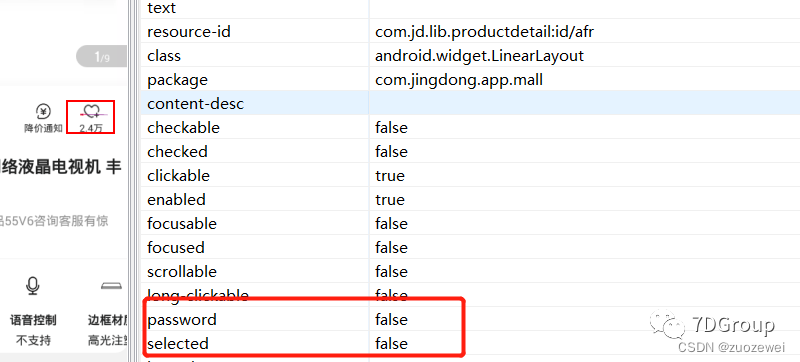800x362 pixels.
Task: Click value com.jingdong.app.mall
Action: 459,80
